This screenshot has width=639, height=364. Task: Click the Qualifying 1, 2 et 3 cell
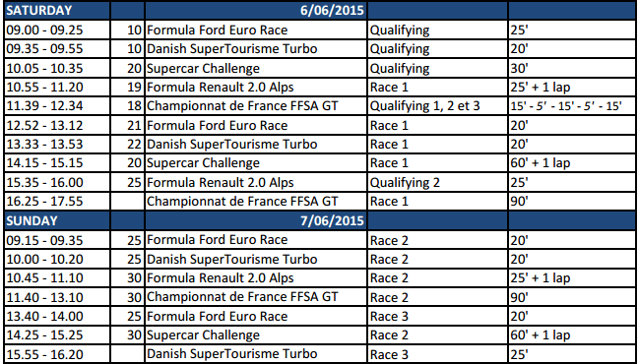pyautogui.click(x=437, y=106)
